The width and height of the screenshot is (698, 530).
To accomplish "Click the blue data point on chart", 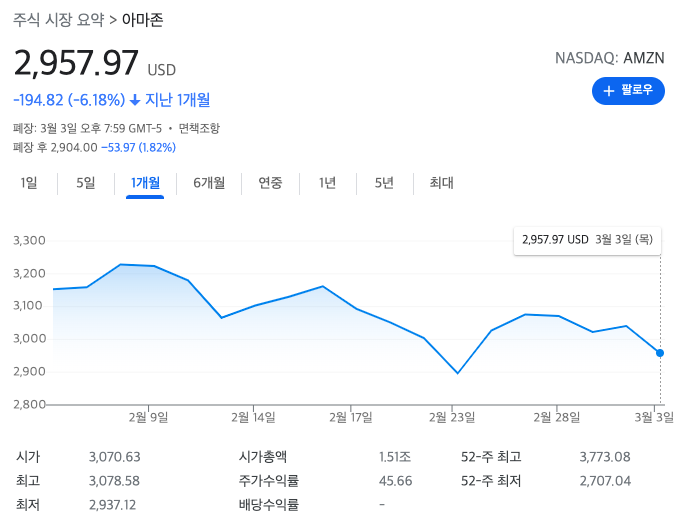I will click(x=660, y=353).
